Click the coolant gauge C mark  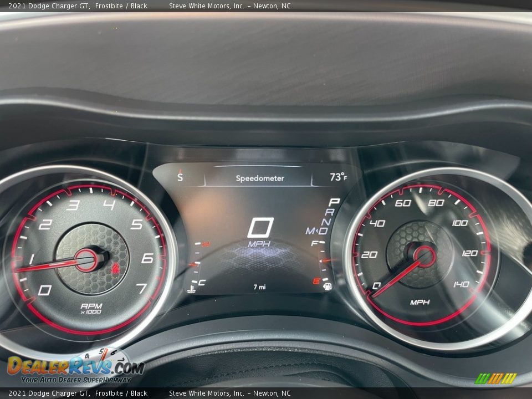pos(202,283)
